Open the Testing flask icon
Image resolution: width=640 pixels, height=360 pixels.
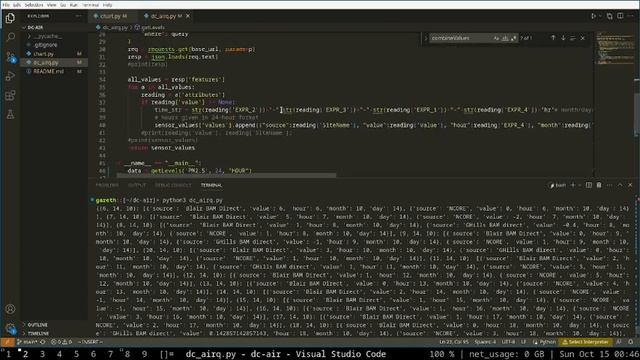point(10,114)
